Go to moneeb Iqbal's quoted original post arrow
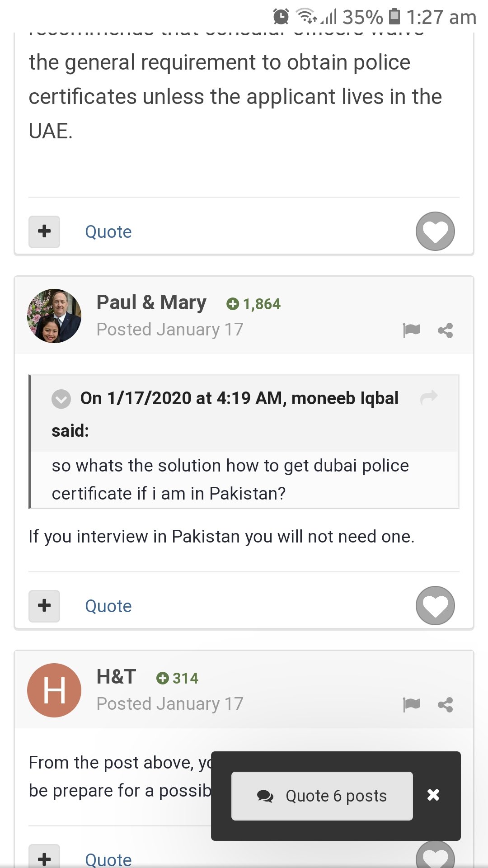 tap(429, 397)
